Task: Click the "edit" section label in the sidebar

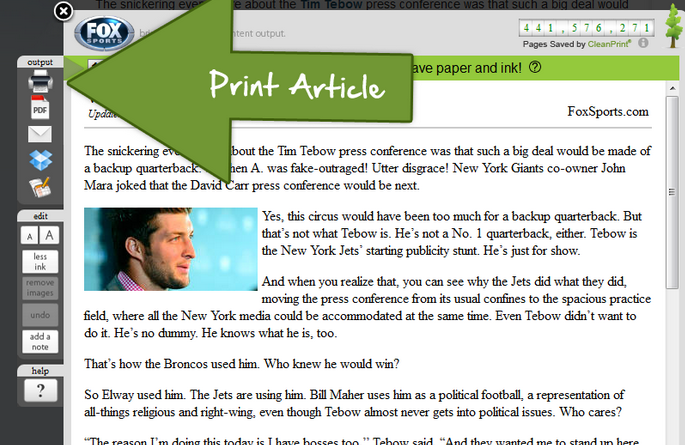Action: point(40,216)
